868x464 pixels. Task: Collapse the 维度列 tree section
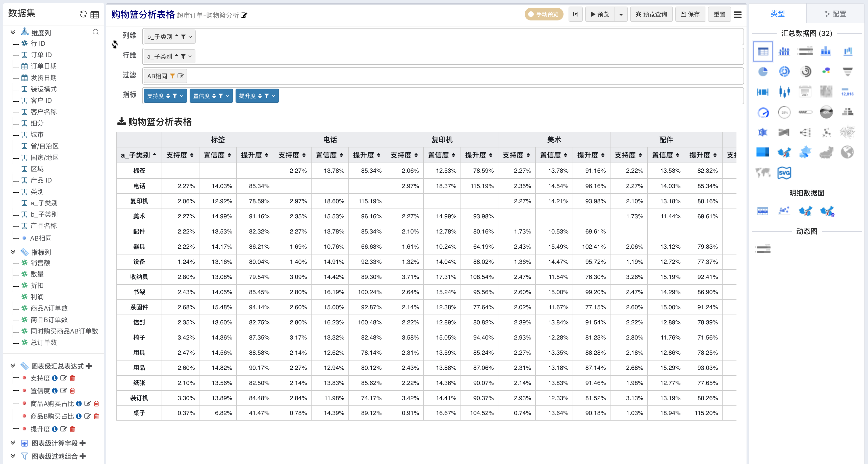tap(13, 32)
